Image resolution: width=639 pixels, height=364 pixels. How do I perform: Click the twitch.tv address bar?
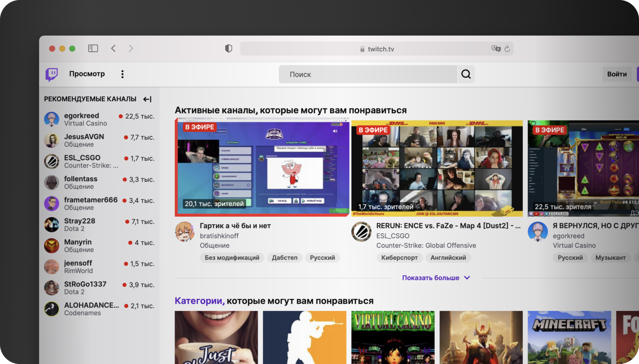pyautogui.click(x=377, y=49)
